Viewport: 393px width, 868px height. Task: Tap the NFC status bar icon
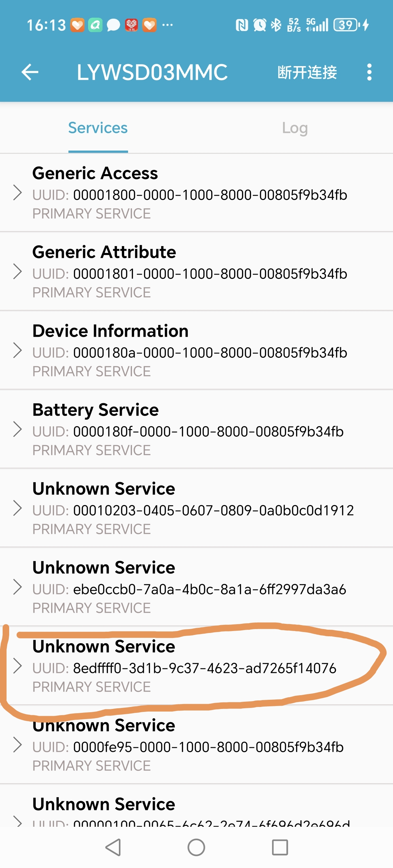242,25
